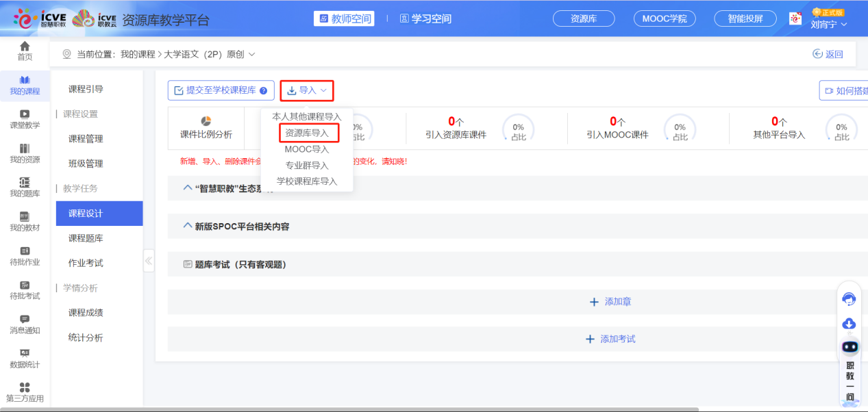
Task: Click the 返回 link
Action: click(x=828, y=54)
